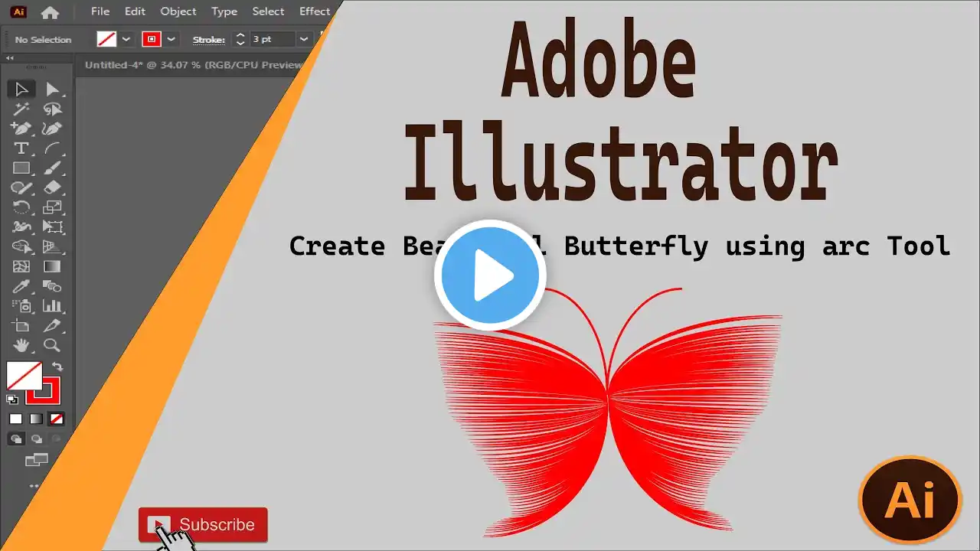Screen dimensions: 980x551
Task: Click the Stroke label link
Action: tap(208, 40)
